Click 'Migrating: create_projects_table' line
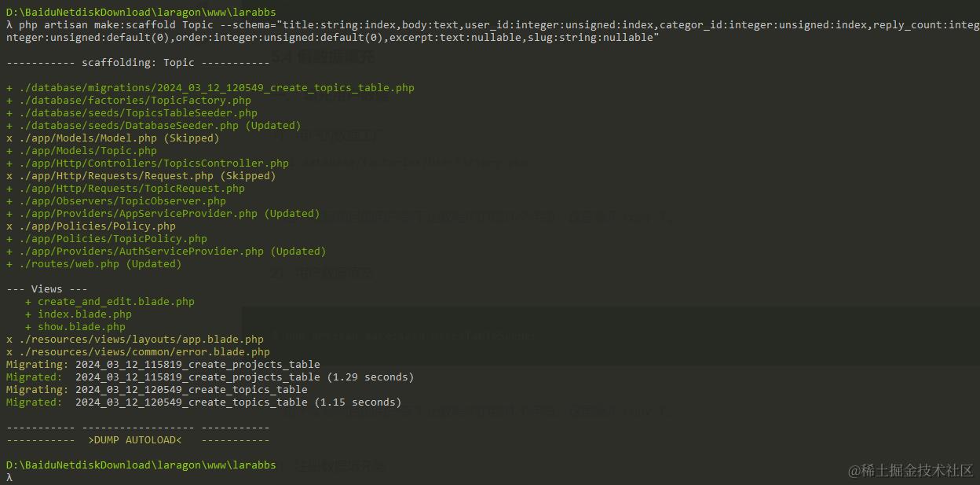 (163, 365)
